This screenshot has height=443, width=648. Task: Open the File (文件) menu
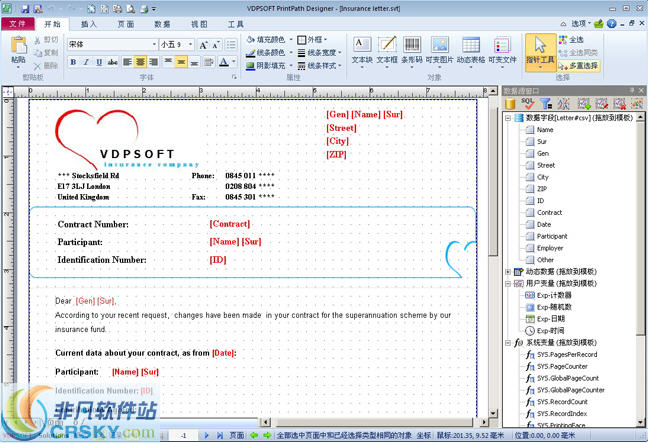pyautogui.click(x=17, y=24)
